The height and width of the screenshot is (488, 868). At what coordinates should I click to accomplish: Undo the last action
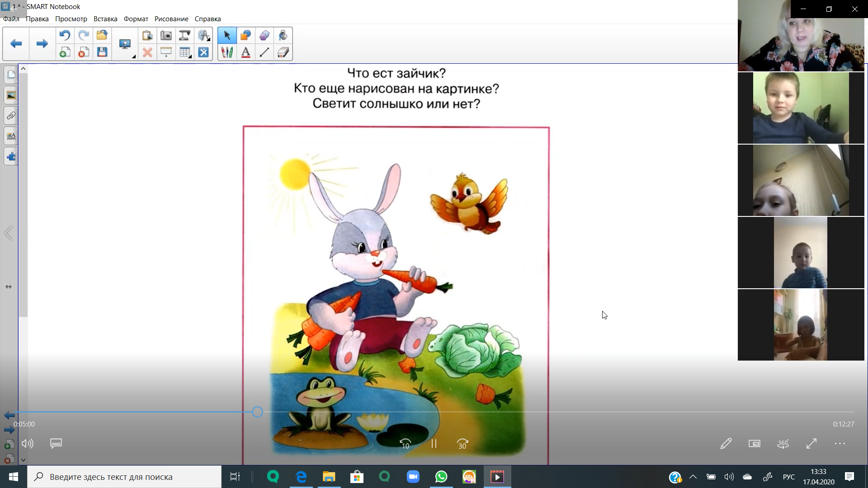(65, 35)
